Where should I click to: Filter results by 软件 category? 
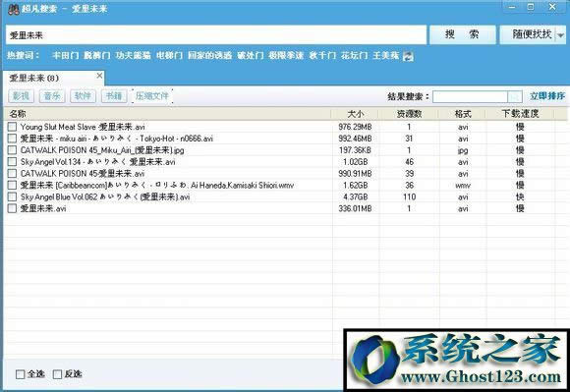(x=83, y=96)
